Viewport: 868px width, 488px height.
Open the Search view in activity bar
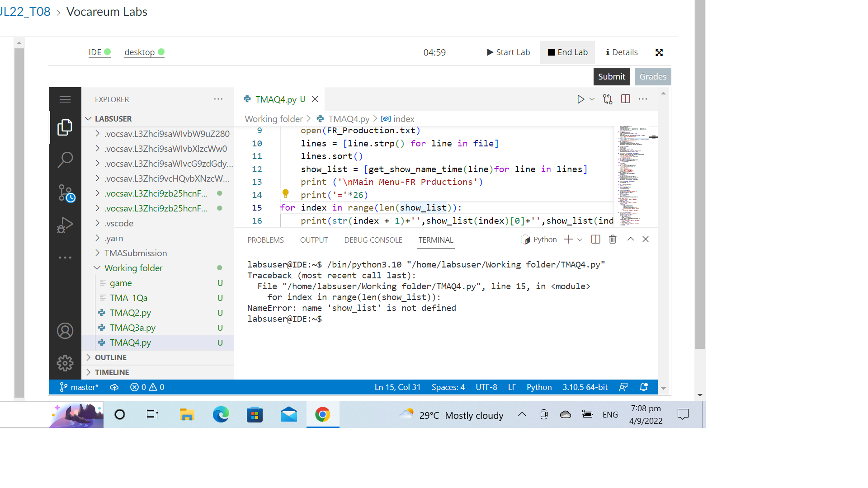point(65,160)
